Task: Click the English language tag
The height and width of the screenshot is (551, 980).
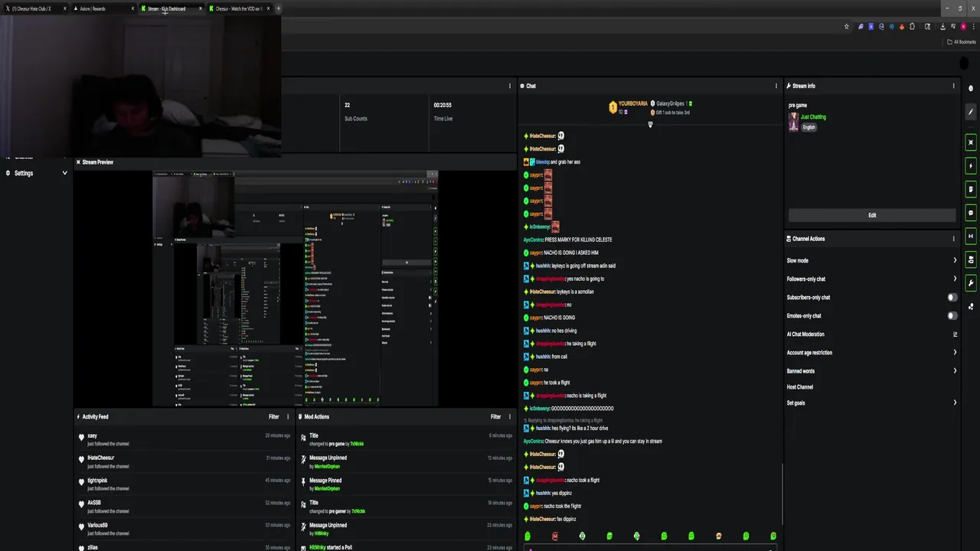Action: pyautogui.click(x=809, y=127)
